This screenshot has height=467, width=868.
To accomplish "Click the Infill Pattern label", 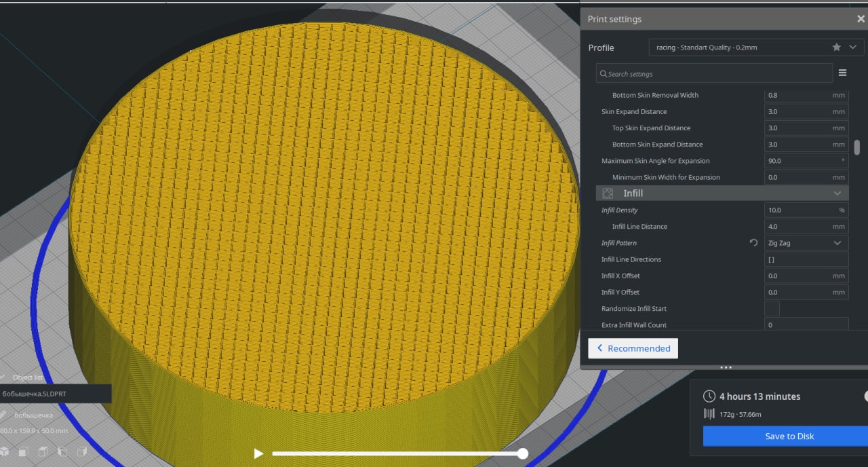I will click(618, 243).
